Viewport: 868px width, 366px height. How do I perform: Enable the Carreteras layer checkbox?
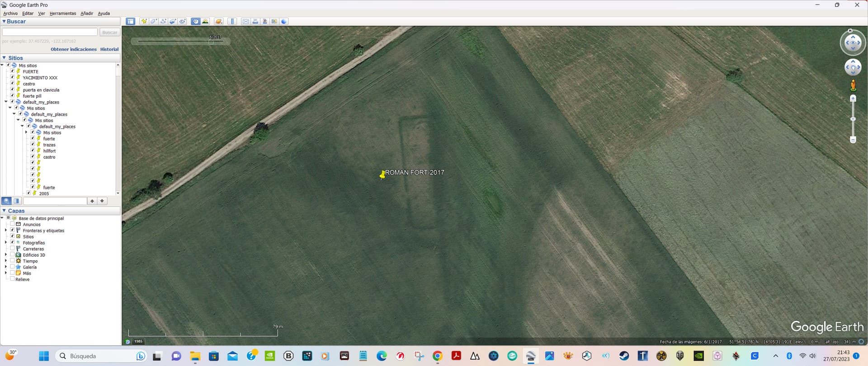tap(13, 249)
